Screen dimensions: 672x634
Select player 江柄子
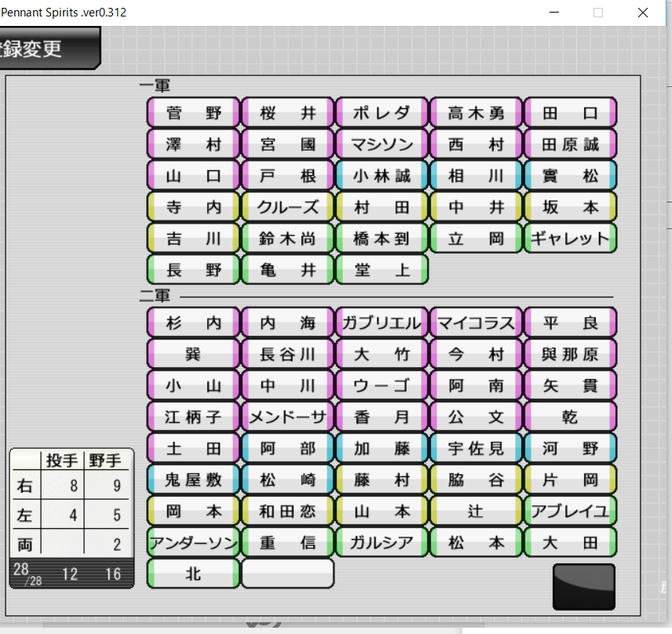[x=193, y=417]
